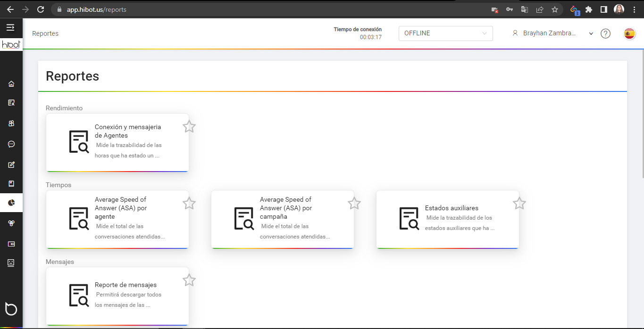644x329 pixels.
Task: Open the Chrome extensions puzzle dropdown
Action: click(x=589, y=9)
